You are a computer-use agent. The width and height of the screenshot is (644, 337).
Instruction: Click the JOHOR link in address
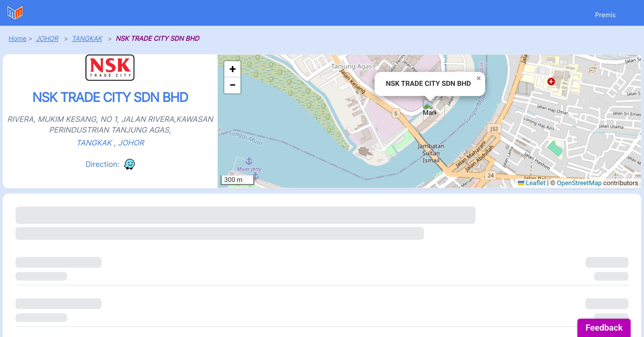[131, 143]
